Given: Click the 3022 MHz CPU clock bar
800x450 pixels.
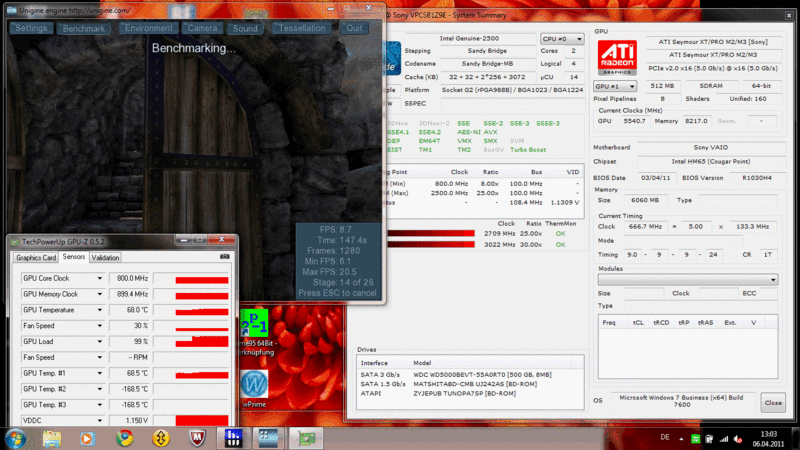Looking at the screenshot, I should pyautogui.click(x=432, y=244).
